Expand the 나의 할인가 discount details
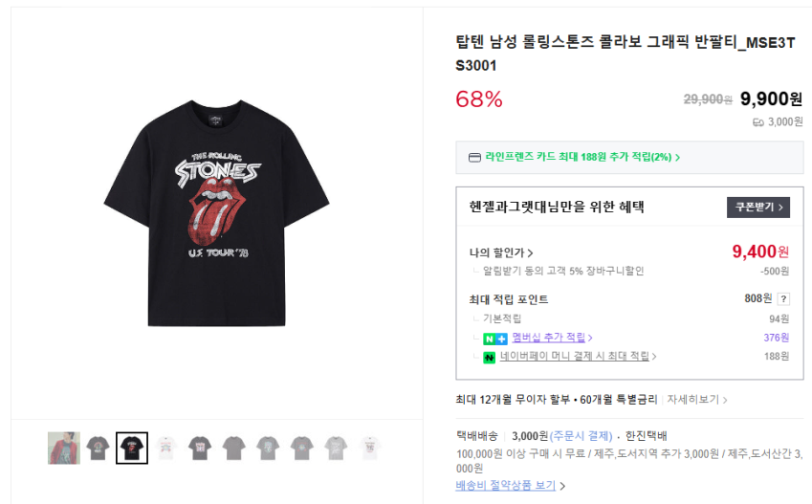The width and height of the screenshot is (812, 504). 501,253
